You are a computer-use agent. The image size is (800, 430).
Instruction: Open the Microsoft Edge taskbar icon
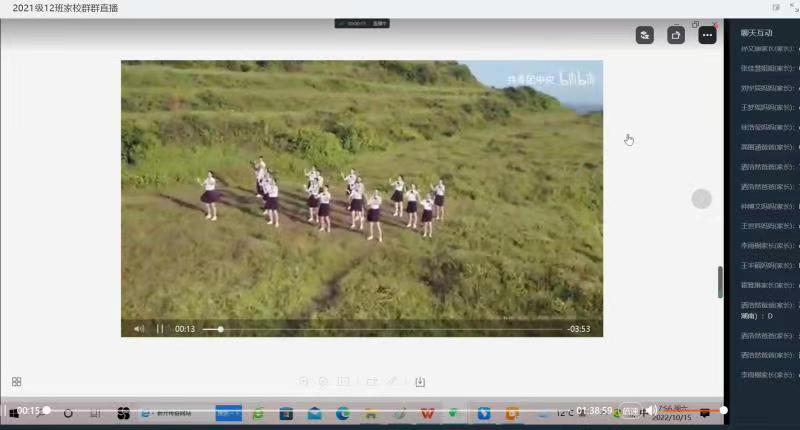click(342, 413)
